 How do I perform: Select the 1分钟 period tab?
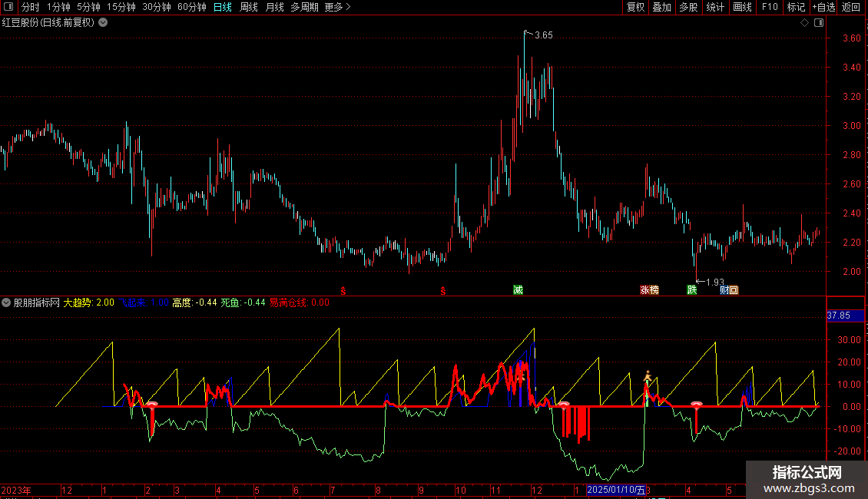tap(58, 7)
